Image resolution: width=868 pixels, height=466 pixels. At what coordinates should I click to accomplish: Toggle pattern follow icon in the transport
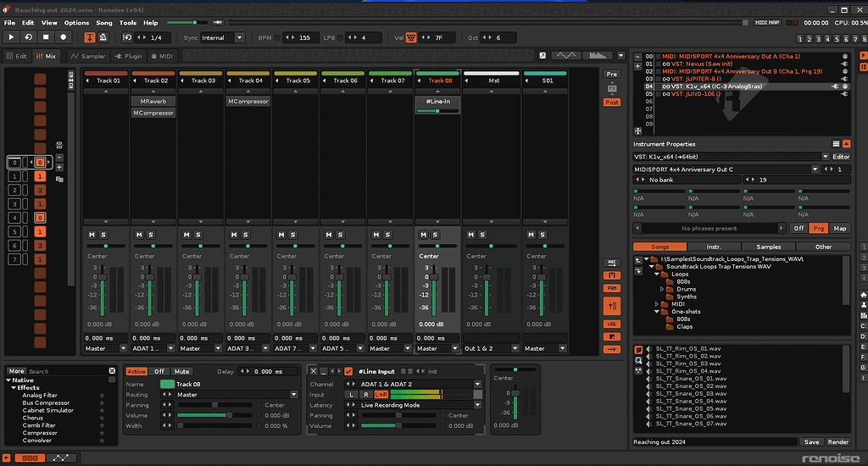pyautogui.click(x=89, y=37)
